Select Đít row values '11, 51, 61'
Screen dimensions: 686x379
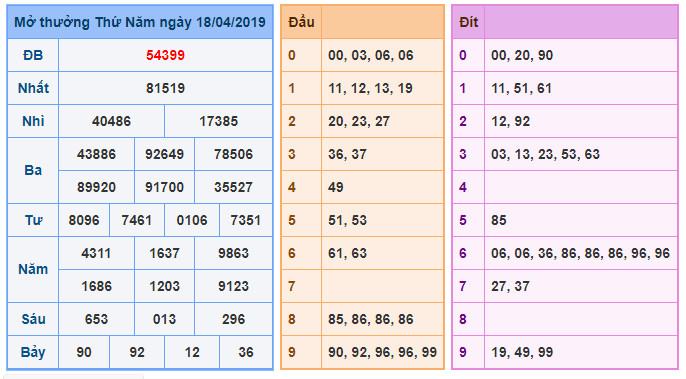pos(522,88)
